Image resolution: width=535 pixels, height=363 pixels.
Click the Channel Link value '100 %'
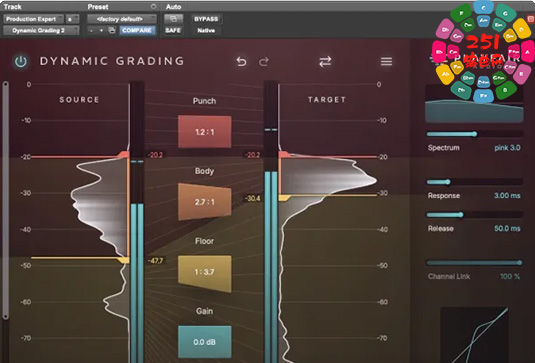(510, 276)
